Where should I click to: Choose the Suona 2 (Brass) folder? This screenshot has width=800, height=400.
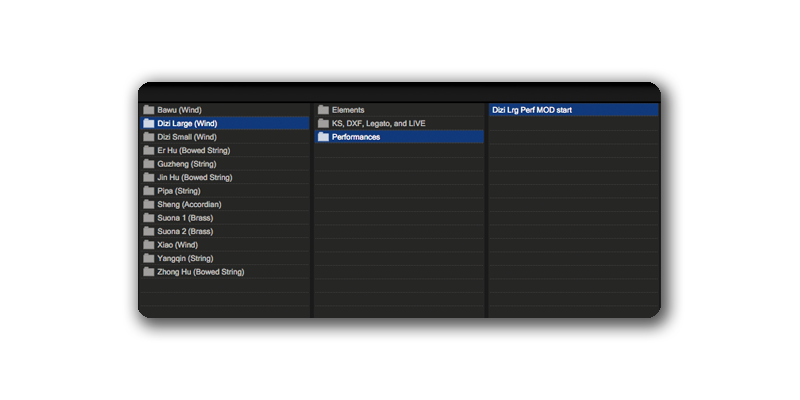185,231
